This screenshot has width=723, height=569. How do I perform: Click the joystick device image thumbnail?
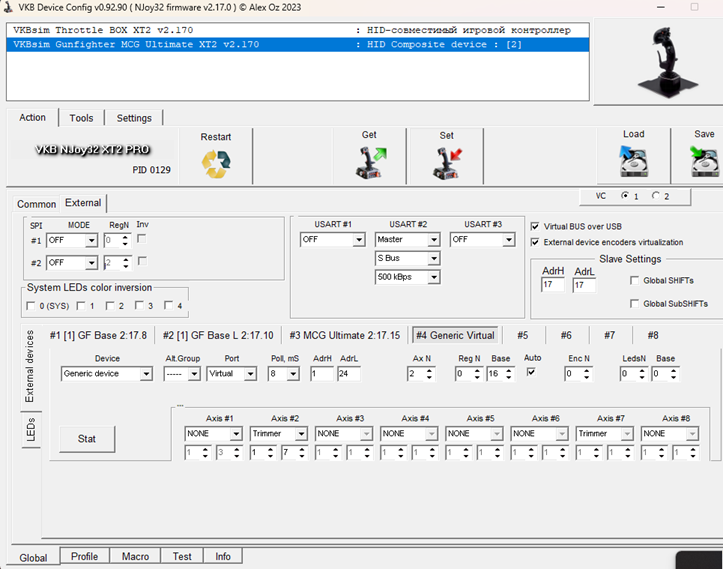(667, 62)
